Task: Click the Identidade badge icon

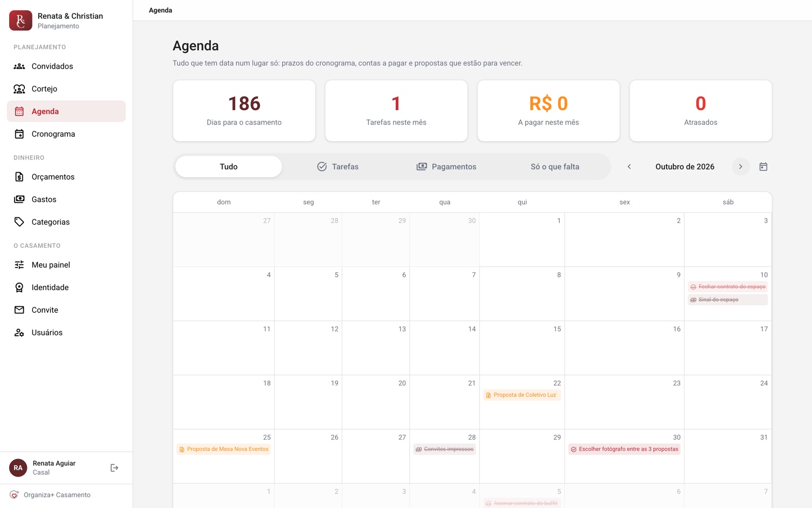Action: coord(19,288)
